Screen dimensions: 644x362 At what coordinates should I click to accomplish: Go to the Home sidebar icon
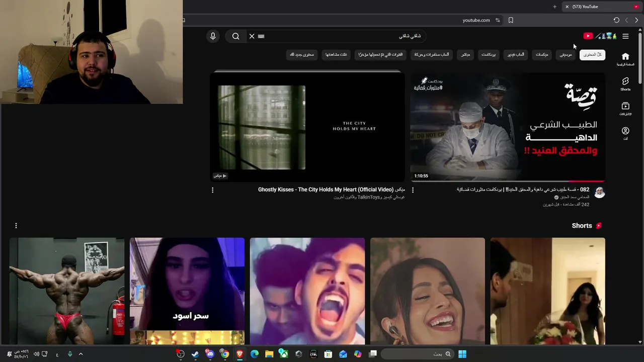[625, 59]
